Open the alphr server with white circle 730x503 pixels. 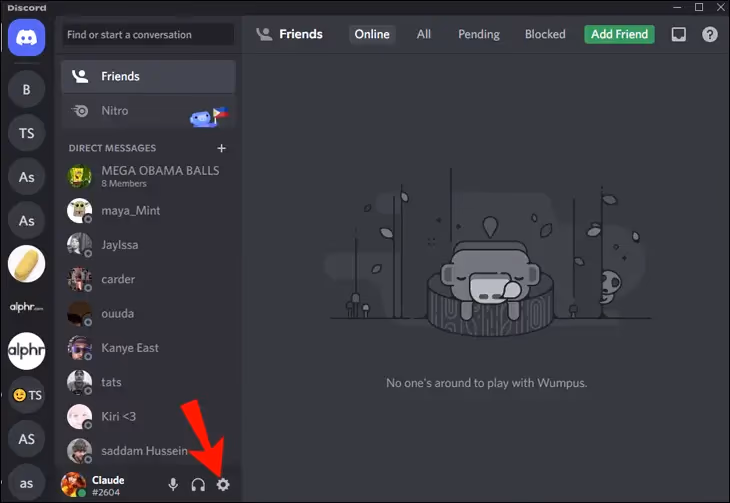[27, 351]
